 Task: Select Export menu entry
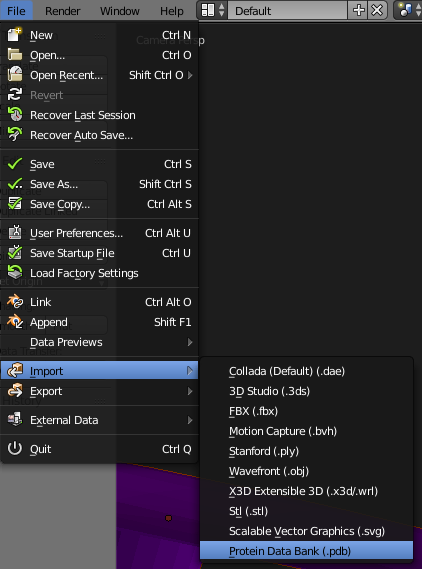click(99, 391)
